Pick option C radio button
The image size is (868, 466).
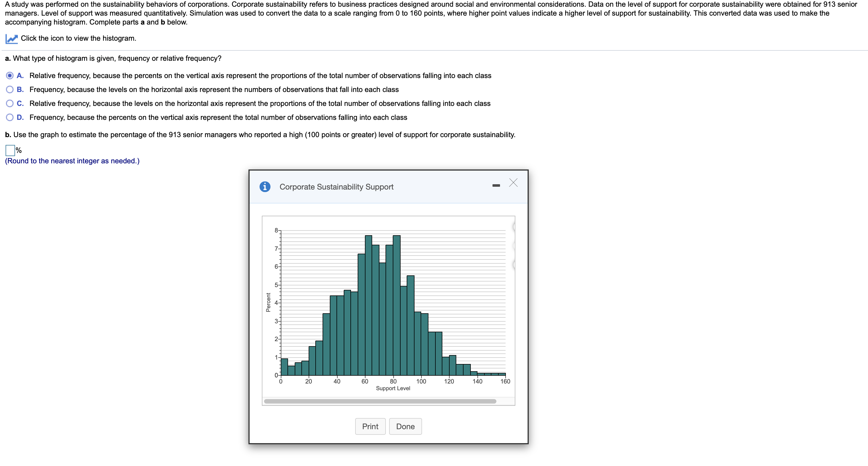click(x=10, y=103)
